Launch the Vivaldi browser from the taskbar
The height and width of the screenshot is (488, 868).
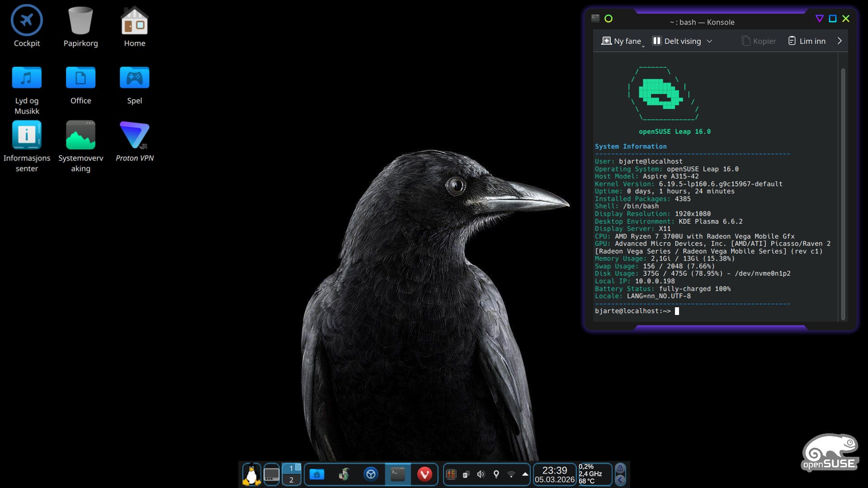424,474
